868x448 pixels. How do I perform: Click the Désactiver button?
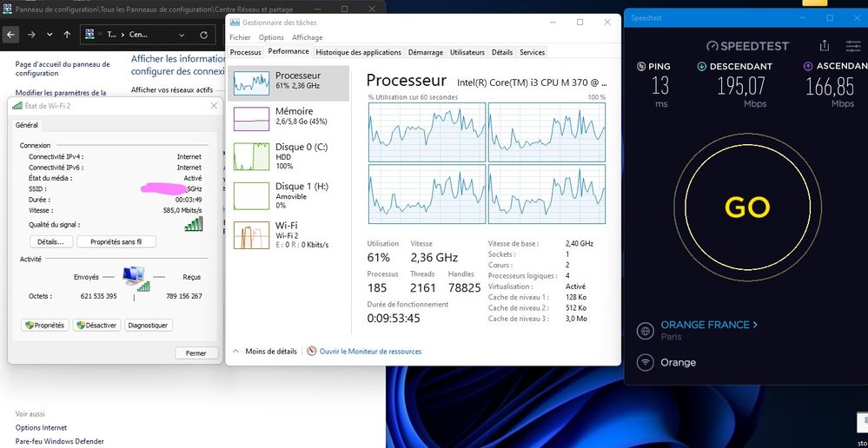(96, 325)
